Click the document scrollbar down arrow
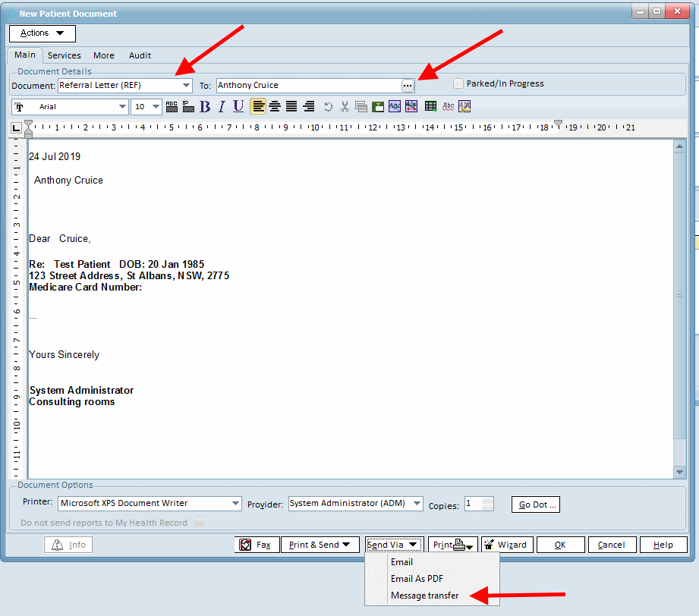The image size is (699, 616). tap(679, 472)
